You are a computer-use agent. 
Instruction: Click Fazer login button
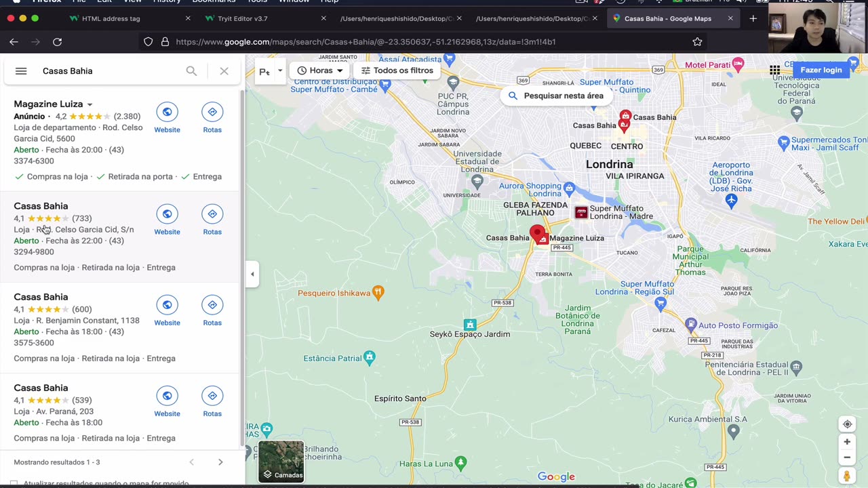(821, 70)
